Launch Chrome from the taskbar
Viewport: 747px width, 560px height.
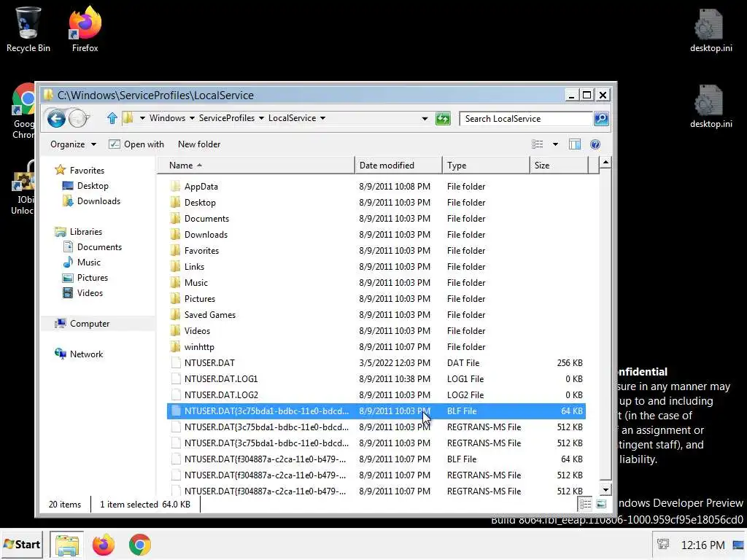click(x=139, y=545)
